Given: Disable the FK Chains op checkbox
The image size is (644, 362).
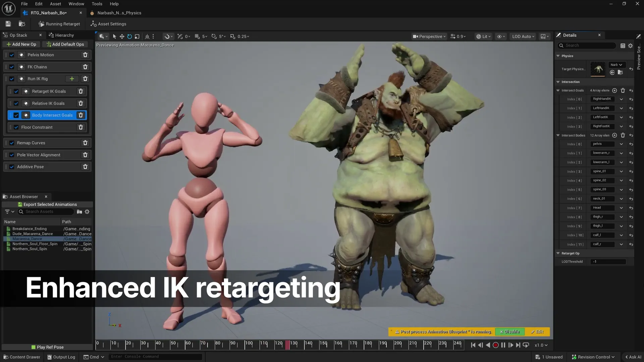Looking at the screenshot, I should tap(12, 67).
